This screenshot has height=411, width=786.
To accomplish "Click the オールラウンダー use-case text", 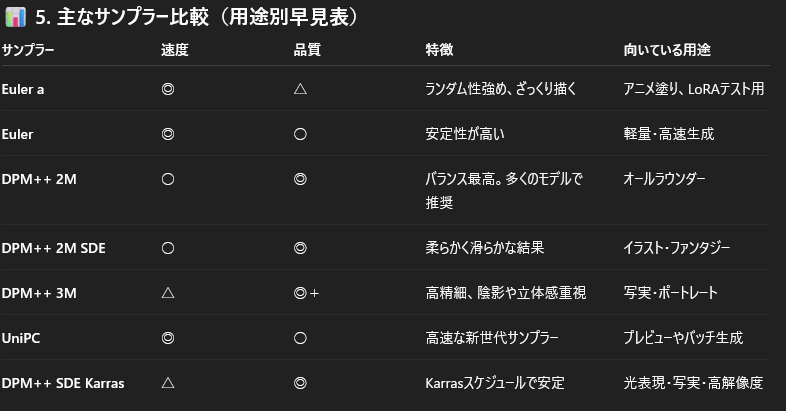I will tap(664, 179).
